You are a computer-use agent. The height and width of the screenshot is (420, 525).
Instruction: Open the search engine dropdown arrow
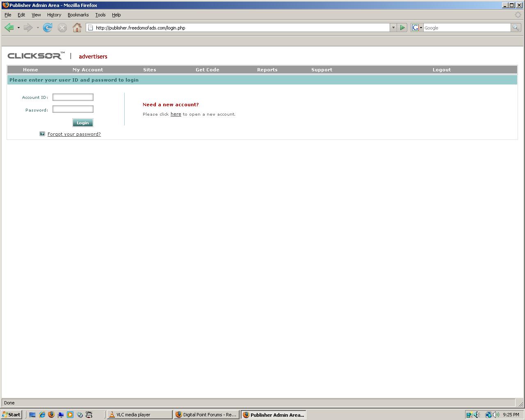(421, 28)
